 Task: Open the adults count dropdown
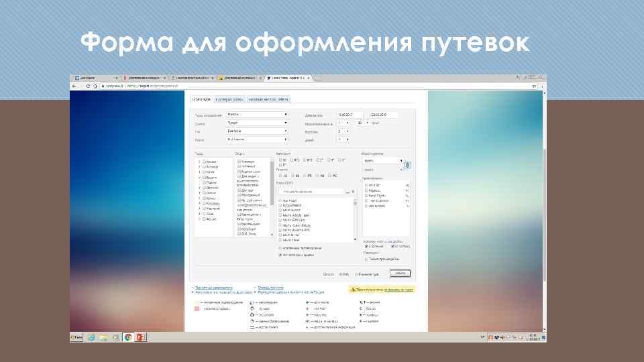click(343, 131)
